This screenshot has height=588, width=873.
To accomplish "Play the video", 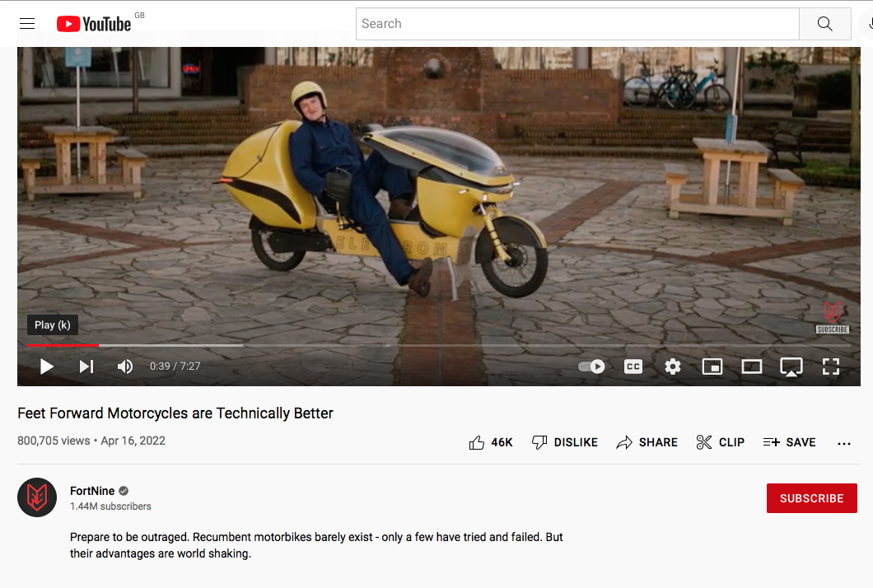I will 47,366.
